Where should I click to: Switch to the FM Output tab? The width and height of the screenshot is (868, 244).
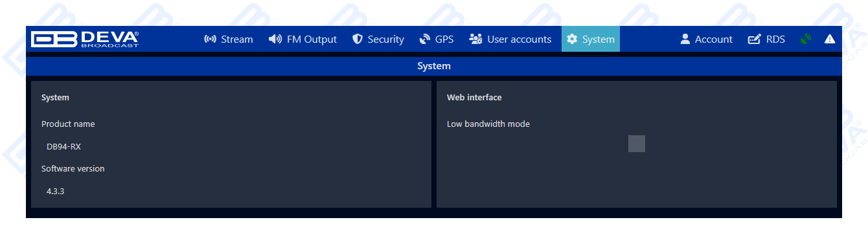pyautogui.click(x=303, y=39)
